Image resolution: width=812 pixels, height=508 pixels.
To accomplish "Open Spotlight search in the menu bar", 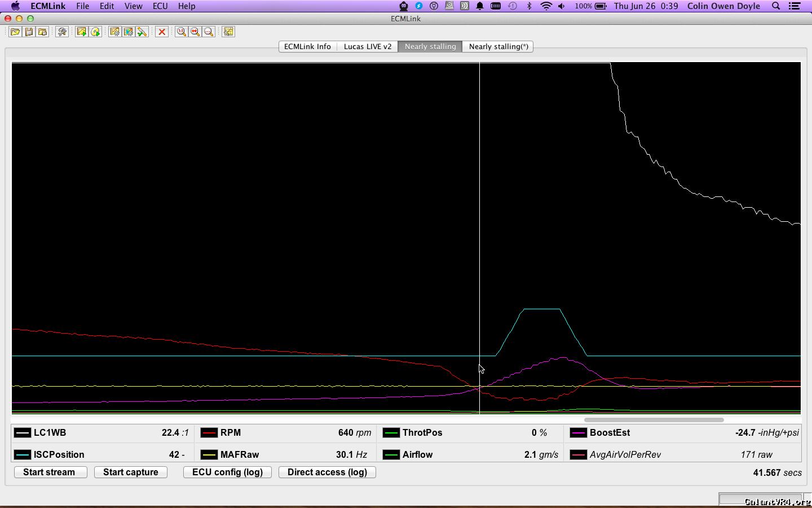I will click(x=776, y=6).
